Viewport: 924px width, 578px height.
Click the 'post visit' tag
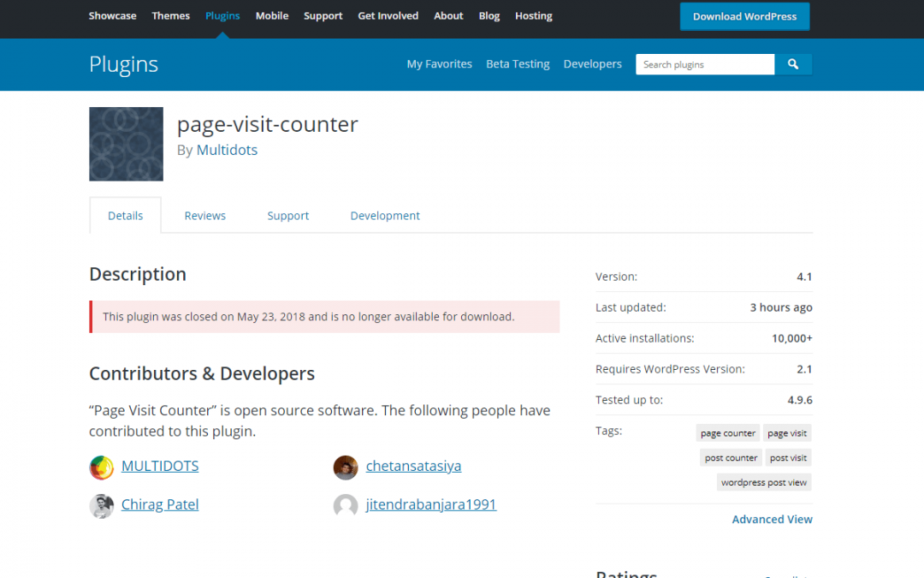click(x=788, y=457)
